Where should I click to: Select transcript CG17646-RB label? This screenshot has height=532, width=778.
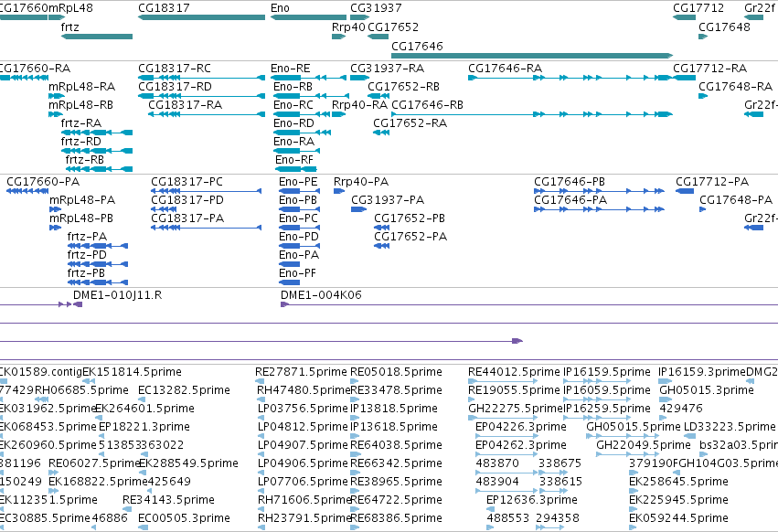pos(427,105)
